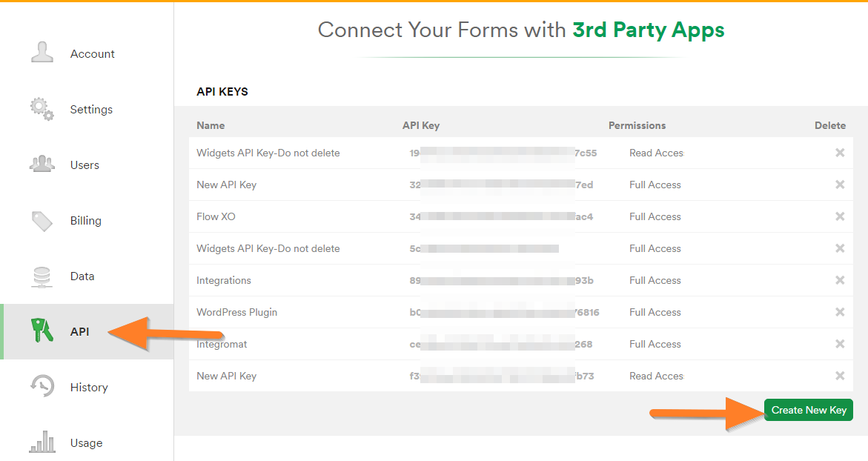Click the Usage bar chart icon
This screenshot has height=461, width=868.
(42, 442)
